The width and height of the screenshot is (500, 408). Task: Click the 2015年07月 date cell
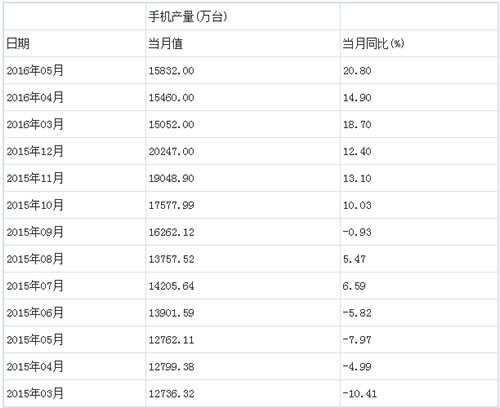(x=35, y=286)
